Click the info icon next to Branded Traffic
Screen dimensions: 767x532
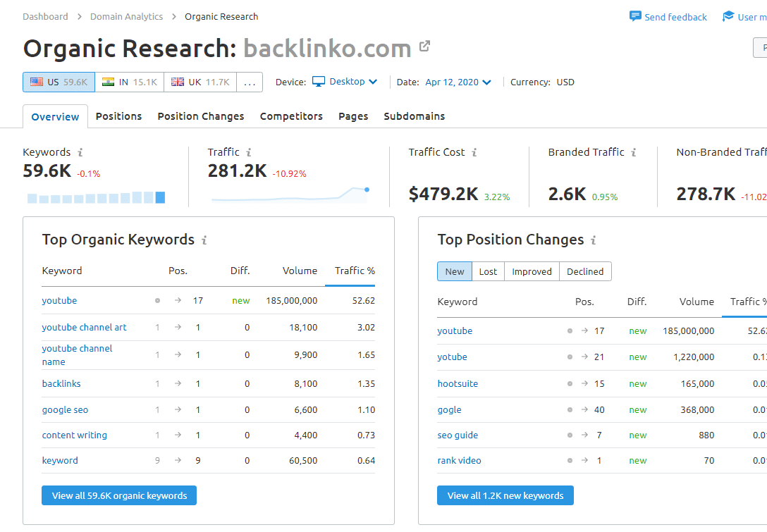634,153
